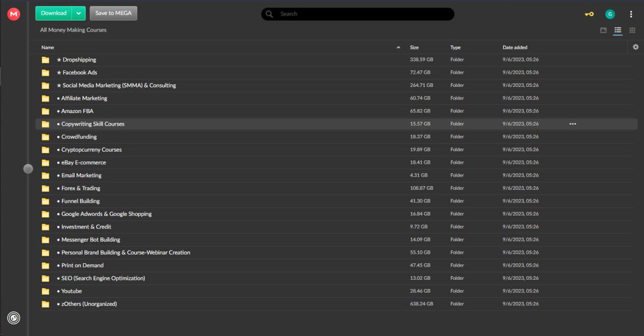This screenshot has width=644, height=336.
Task: Sort by the Size column header
Action: 414,48
